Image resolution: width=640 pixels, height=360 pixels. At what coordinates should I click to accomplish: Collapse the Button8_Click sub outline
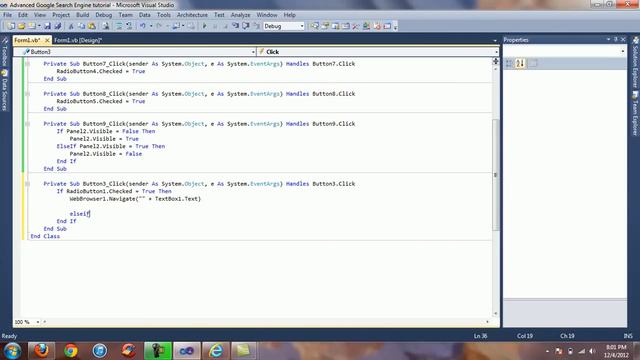click(x=27, y=94)
